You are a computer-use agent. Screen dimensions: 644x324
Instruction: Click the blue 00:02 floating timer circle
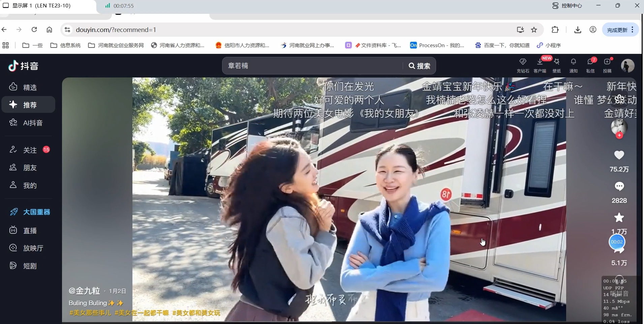617,242
